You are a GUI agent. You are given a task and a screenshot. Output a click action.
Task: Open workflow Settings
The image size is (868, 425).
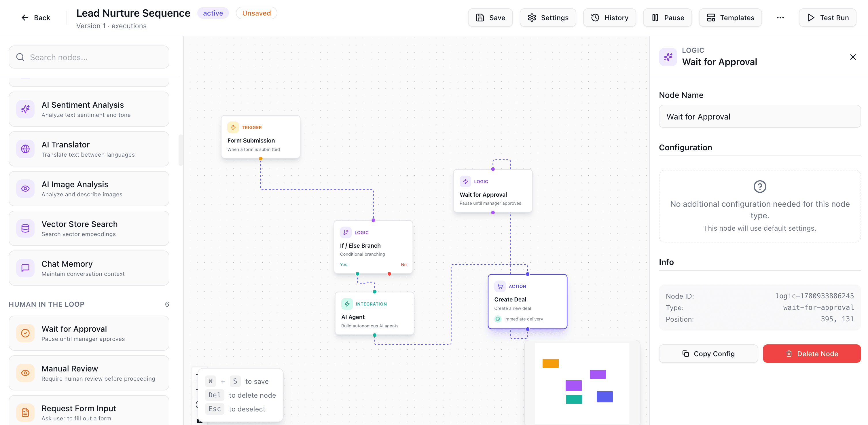547,18
